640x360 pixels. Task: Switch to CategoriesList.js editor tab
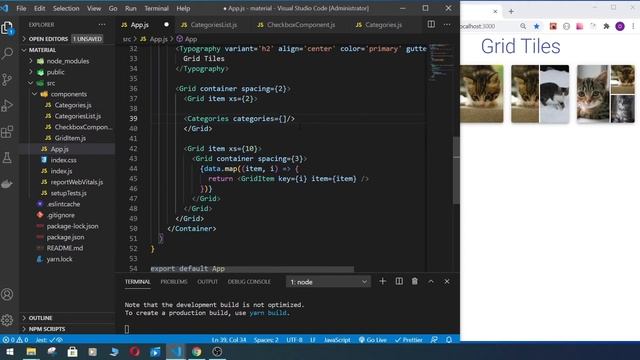pyautogui.click(x=213, y=25)
